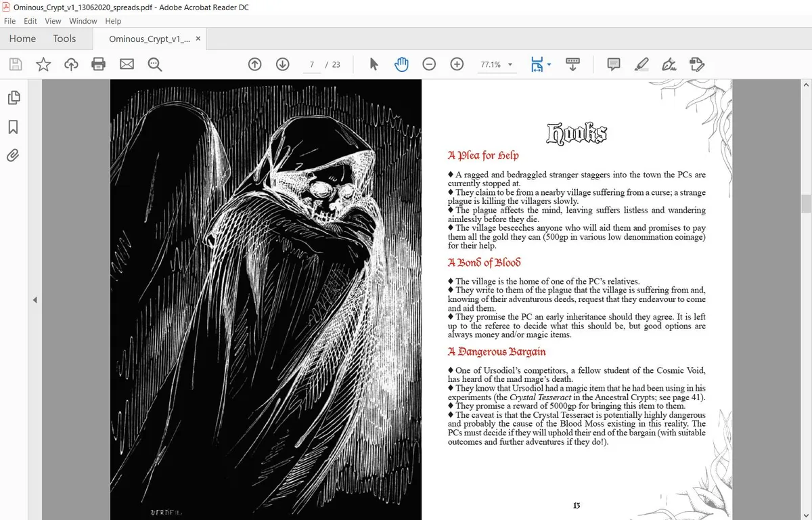The image size is (812, 520).
Task: Show page thumbnails panel
Action: [x=13, y=97]
